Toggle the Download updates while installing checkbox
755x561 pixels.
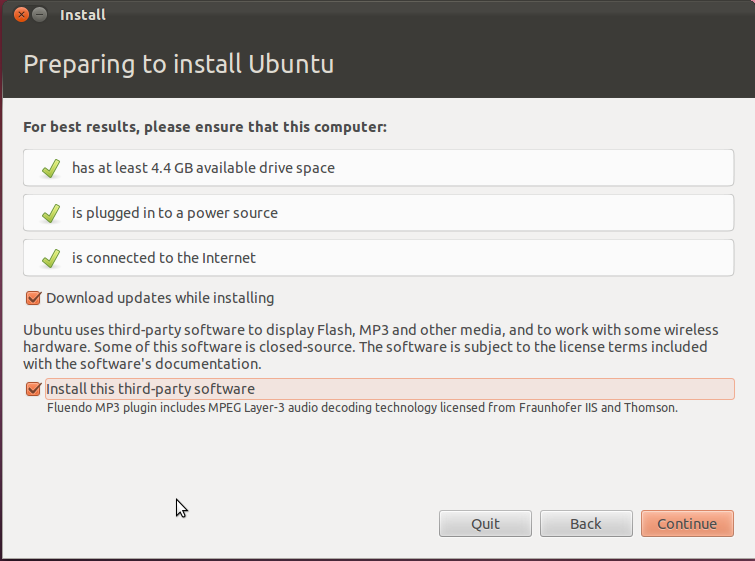[33, 298]
